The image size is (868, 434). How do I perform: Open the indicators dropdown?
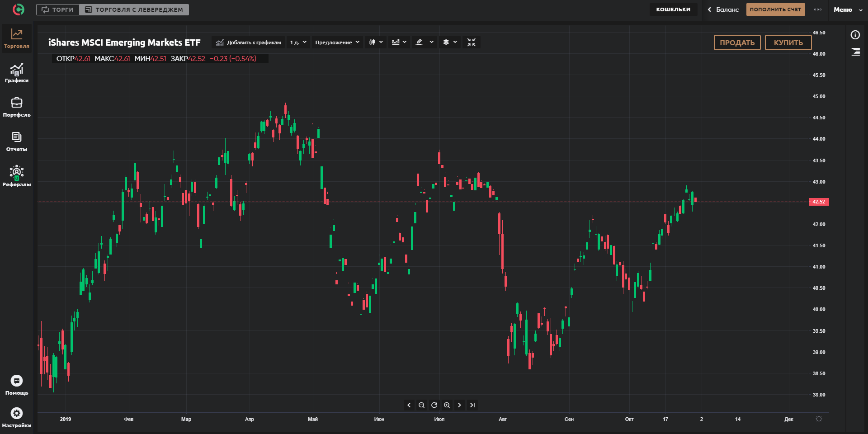[x=399, y=42]
